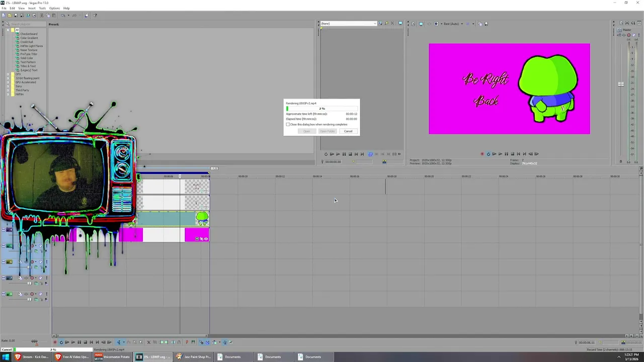Select Titles & Text generator
Viewport: 644px width, 362px height.
(28, 66)
